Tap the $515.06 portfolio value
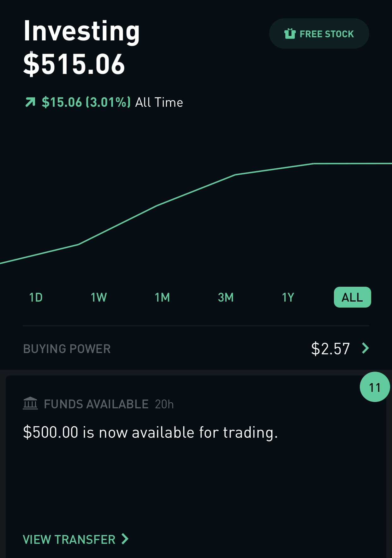Image resolution: width=392 pixels, height=558 pixels. click(x=74, y=64)
